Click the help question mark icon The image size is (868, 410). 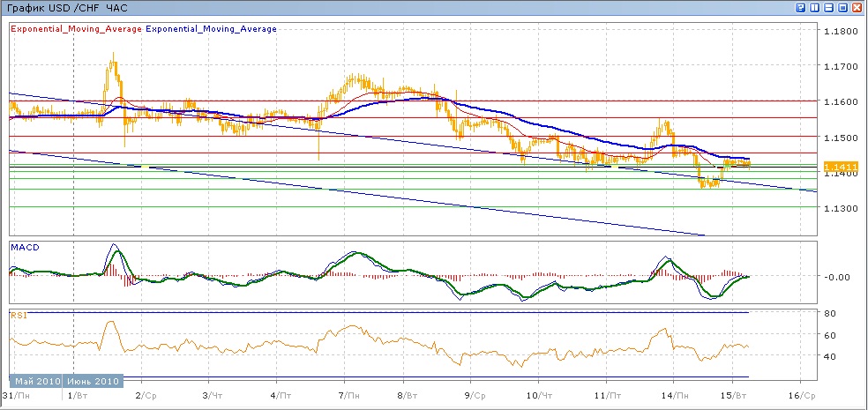pyautogui.click(x=801, y=7)
